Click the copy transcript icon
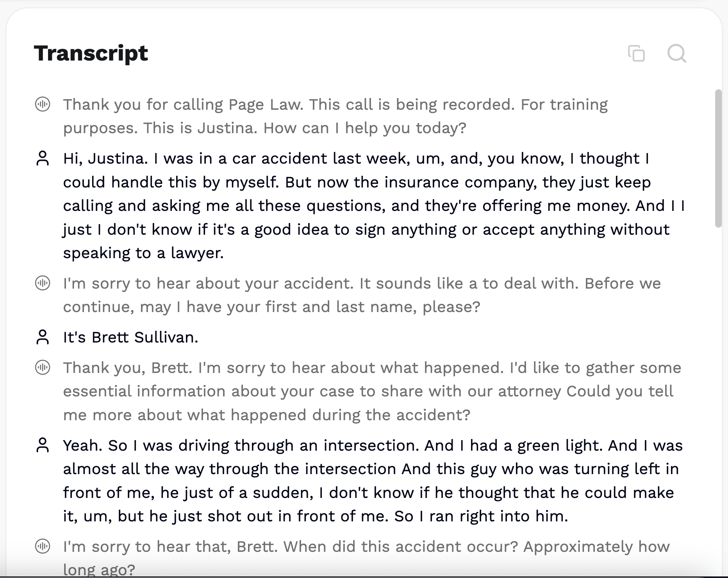This screenshot has height=578, width=728. point(636,54)
